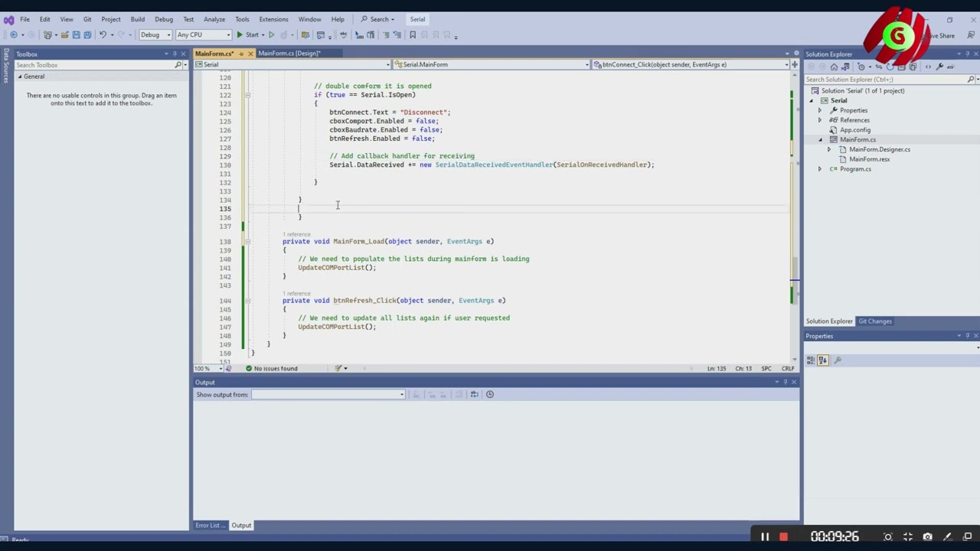
Task: Open the Analyze menu
Action: 214,19
